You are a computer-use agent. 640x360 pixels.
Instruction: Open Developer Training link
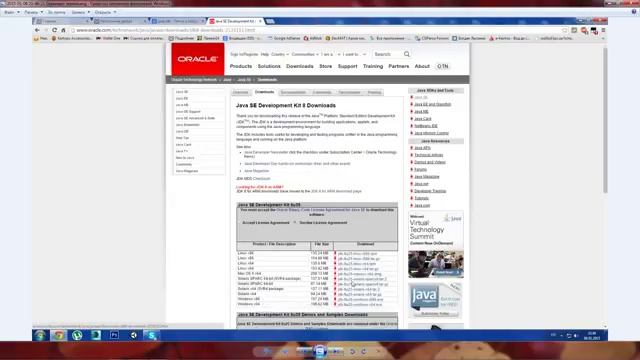(430, 191)
